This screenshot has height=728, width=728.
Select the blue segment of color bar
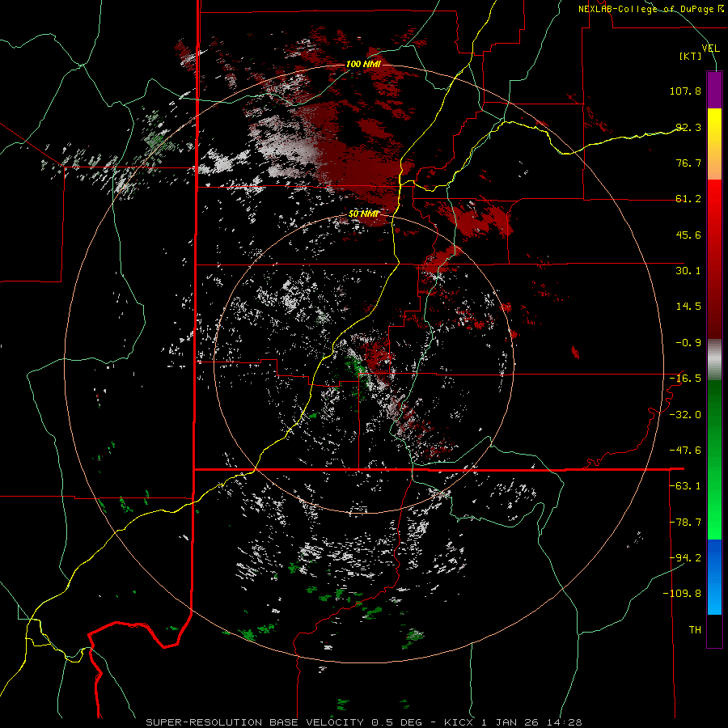(x=714, y=577)
